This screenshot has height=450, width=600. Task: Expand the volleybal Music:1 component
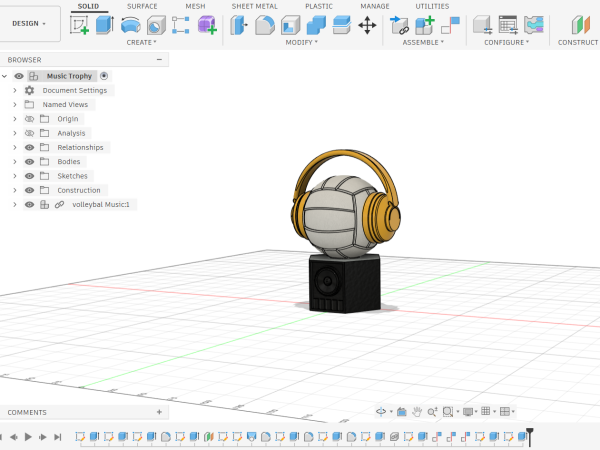[x=15, y=205]
